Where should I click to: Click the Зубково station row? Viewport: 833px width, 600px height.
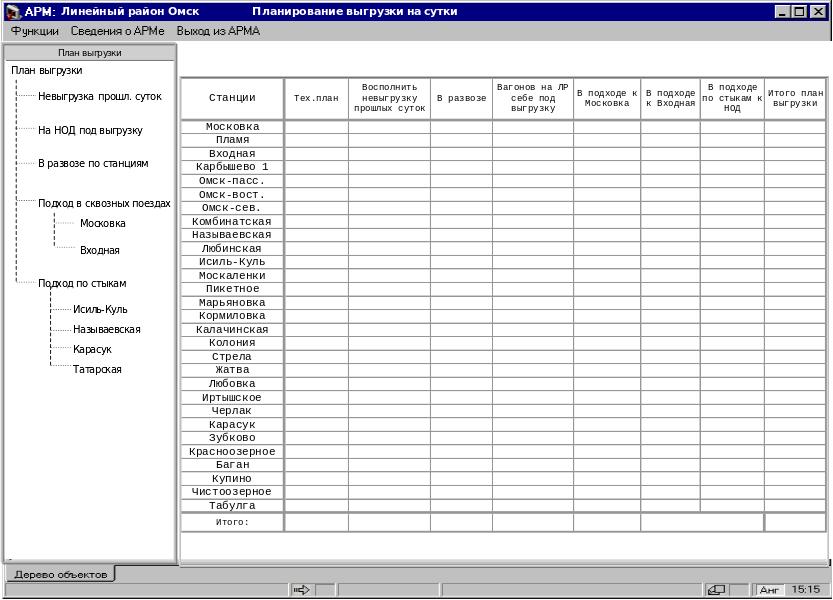[x=232, y=438]
